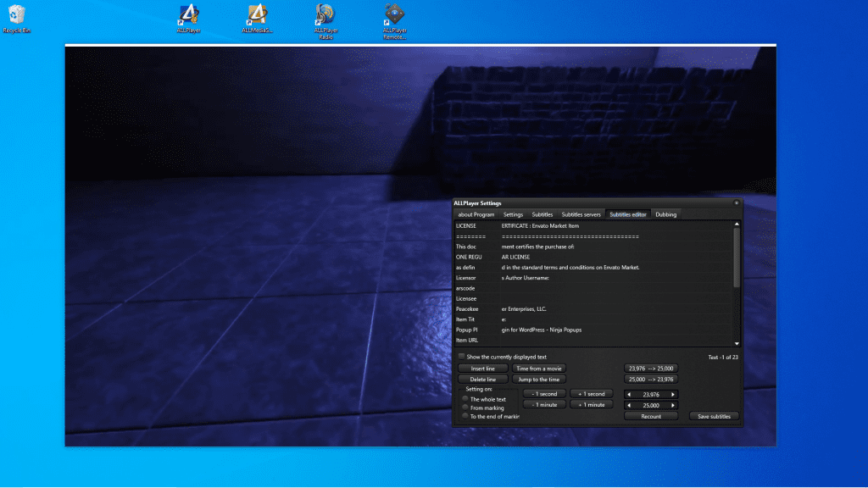The width and height of the screenshot is (868, 488).
Task: Click the Save subtitles button
Action: point(714,417)
